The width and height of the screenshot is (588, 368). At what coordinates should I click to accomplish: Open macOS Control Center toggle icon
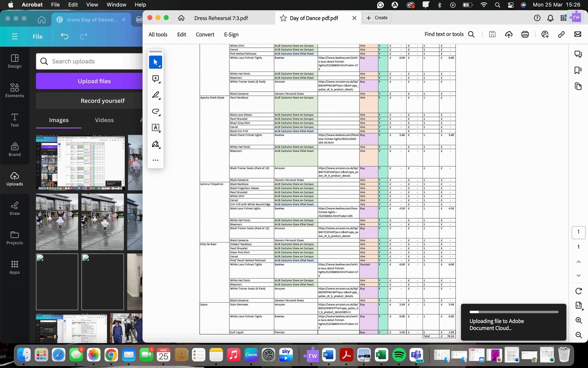(511, 5)
